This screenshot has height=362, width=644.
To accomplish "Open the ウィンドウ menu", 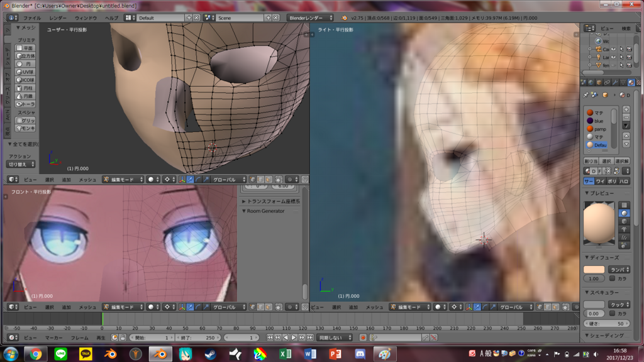I will tap(86, 18).
